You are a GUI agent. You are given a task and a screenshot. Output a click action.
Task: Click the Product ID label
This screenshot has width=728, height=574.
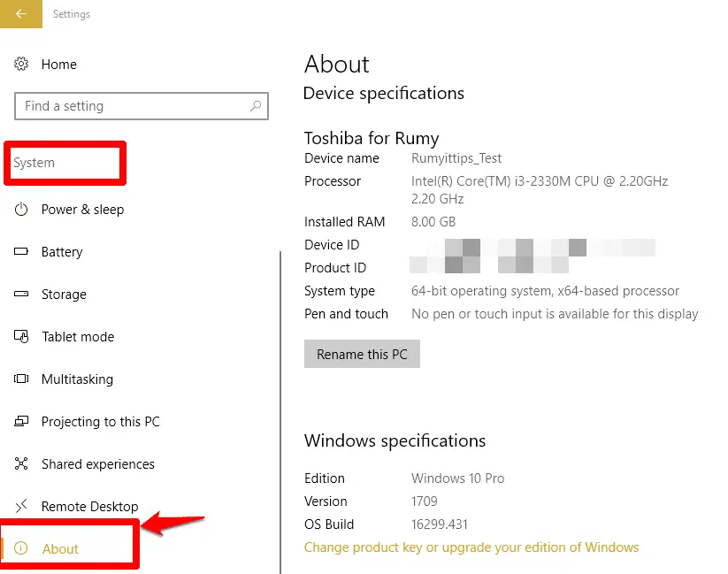pyautogui.click(x=335, y=268)
